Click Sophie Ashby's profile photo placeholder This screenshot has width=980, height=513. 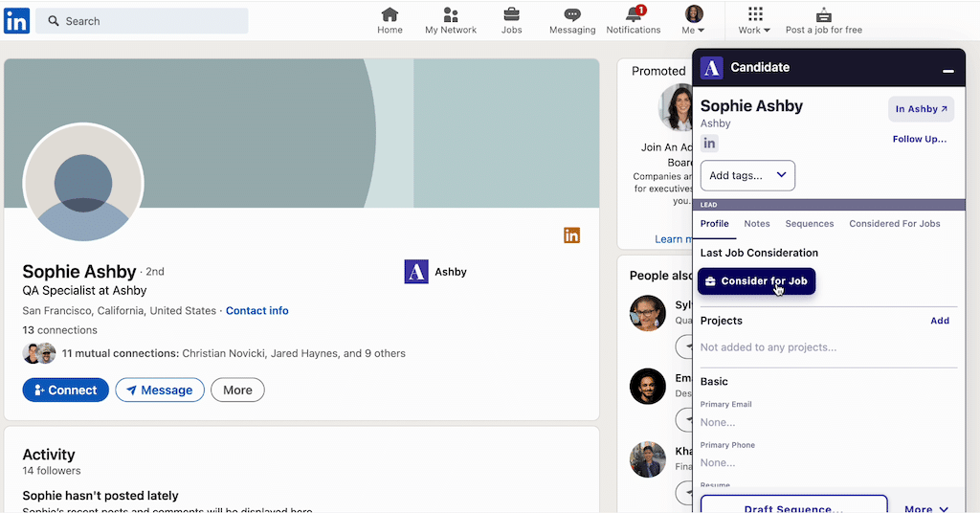pos(83,183)
